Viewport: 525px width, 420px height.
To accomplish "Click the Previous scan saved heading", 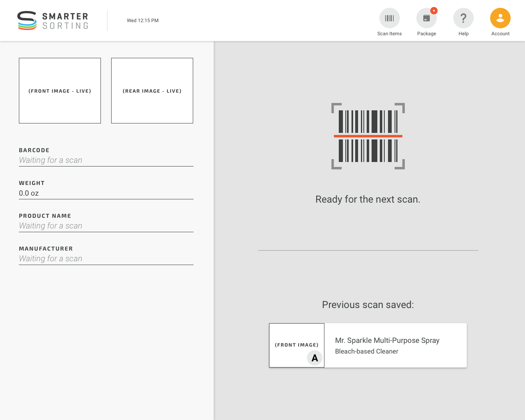I will tap(368, 305).
